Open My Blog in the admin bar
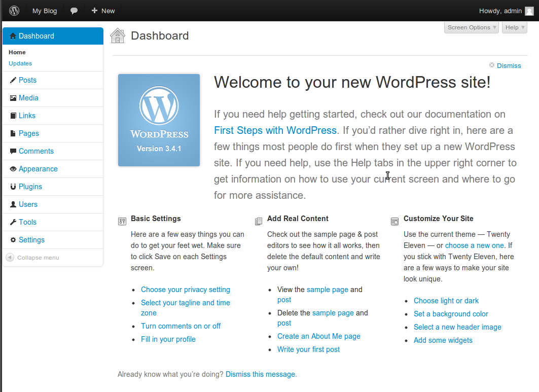The height and width of the screenshot is (392, 539). pos(45,11)
